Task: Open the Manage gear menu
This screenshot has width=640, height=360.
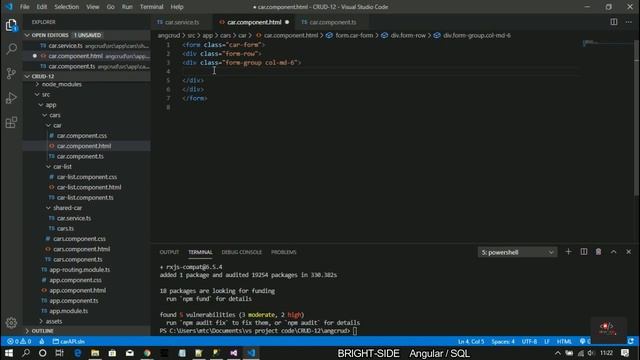Action: [11, 322]
